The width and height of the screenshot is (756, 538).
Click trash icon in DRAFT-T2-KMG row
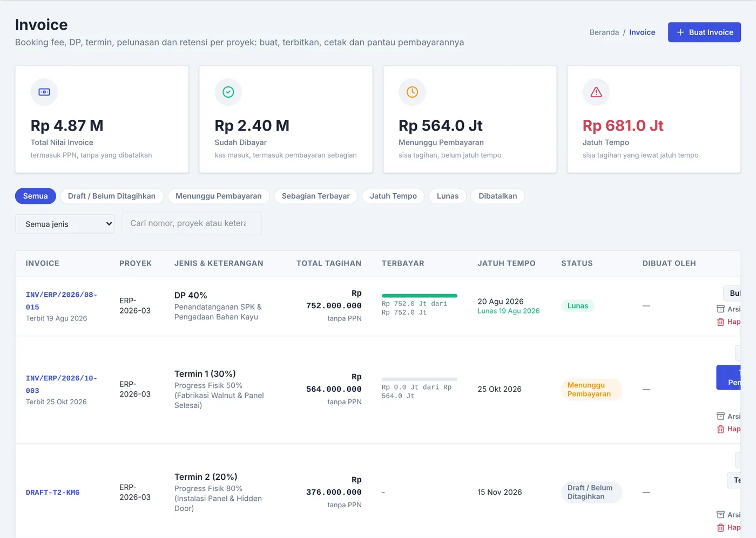[720, 528]
